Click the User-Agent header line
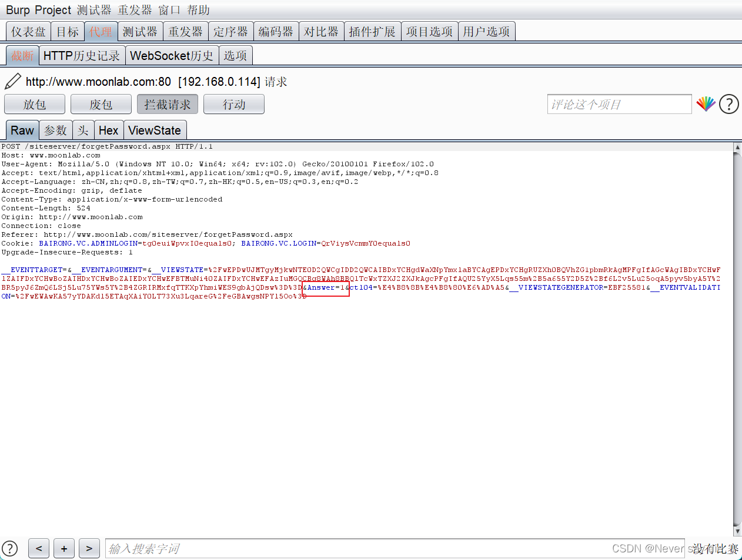 tap(218, 164)
